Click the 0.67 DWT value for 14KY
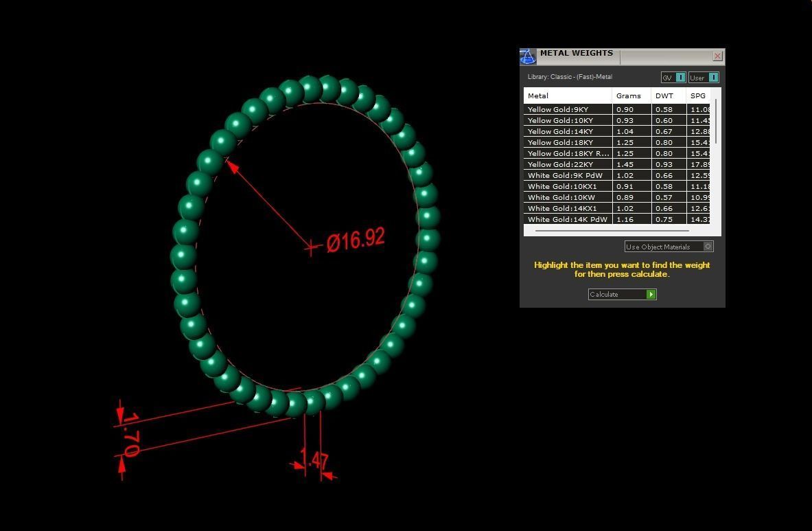The width and height of the screenshot is (812, 531). click(664, 131)
